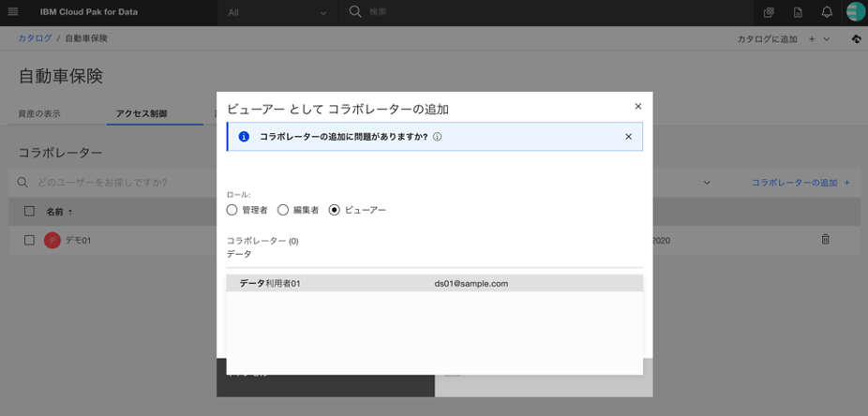Click the blue info icon in banner

(x=244, y=137)
